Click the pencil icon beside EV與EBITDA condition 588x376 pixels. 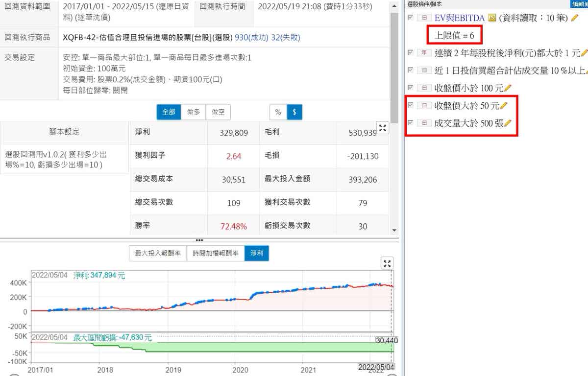click(x=575, y=18)
